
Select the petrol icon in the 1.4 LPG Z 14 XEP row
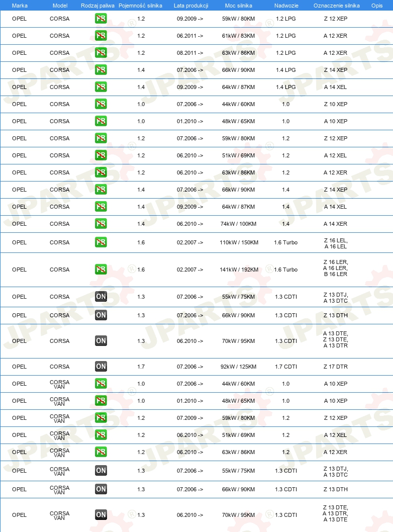(x=101, y=70)
